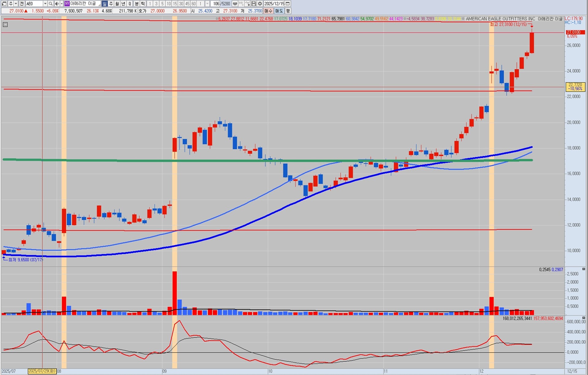Switch to the monthly (월) period
Image resolution: width=588 pixels, height=375 pixels.
tap(117, 4)
